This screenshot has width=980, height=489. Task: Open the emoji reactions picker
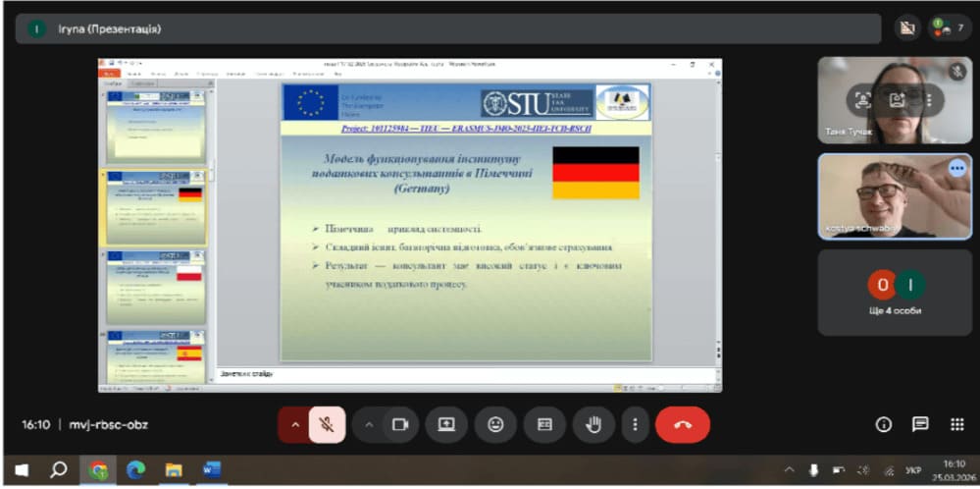495,424
